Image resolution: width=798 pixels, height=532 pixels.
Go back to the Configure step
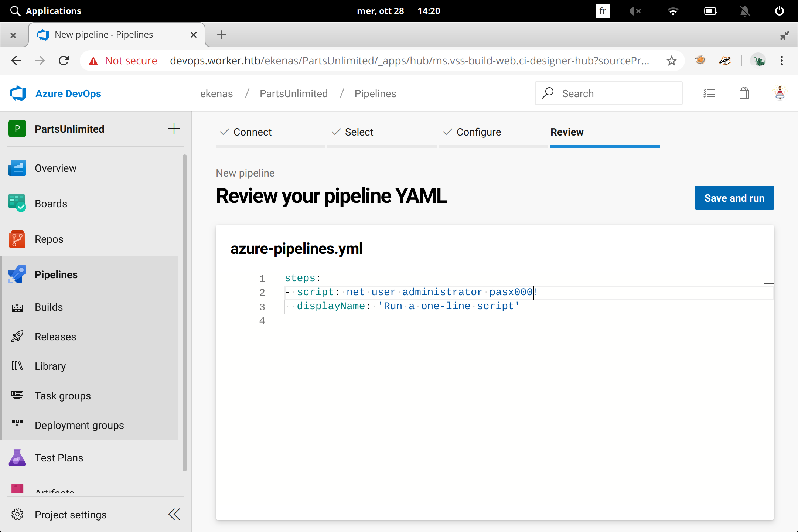478,132
